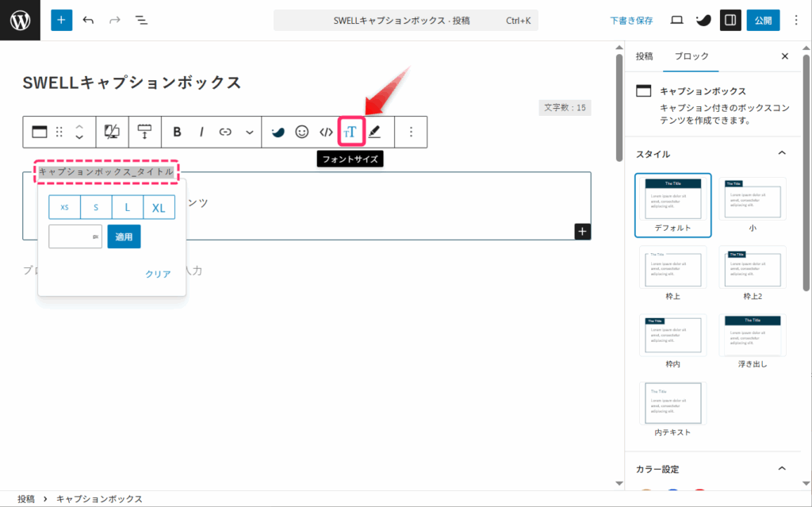Select the デフォルト style thumbnail

(672, 205)
